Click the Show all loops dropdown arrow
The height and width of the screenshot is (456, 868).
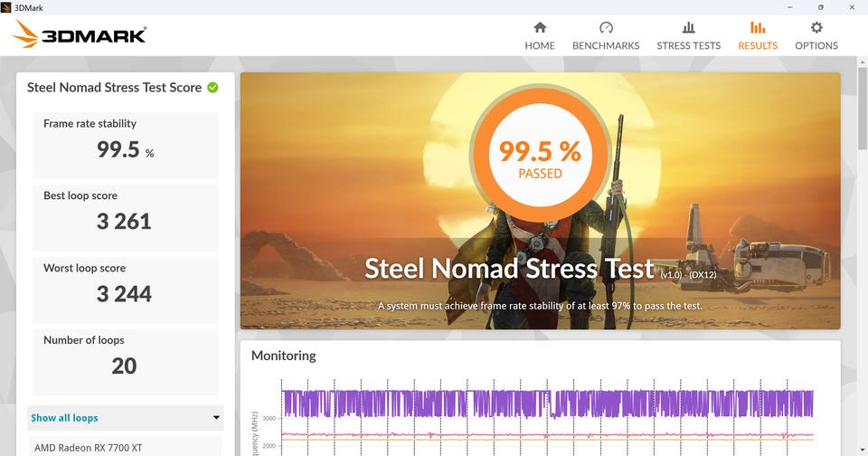pos(216,418)
